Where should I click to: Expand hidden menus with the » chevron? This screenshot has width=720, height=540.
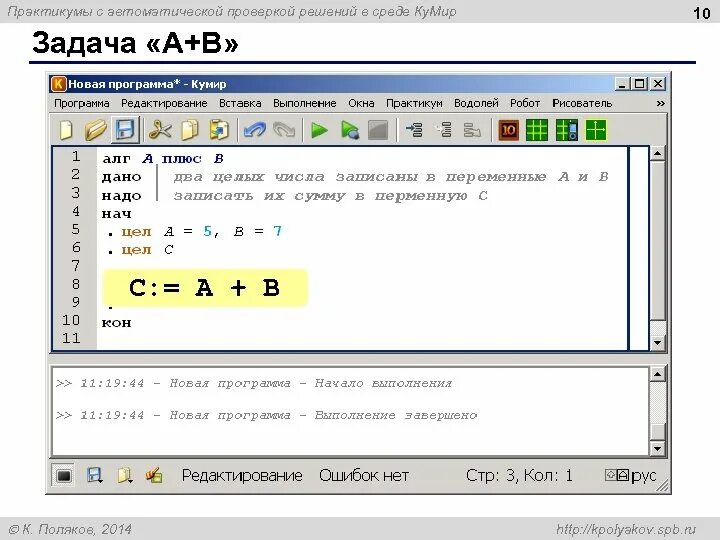(660, 103)
